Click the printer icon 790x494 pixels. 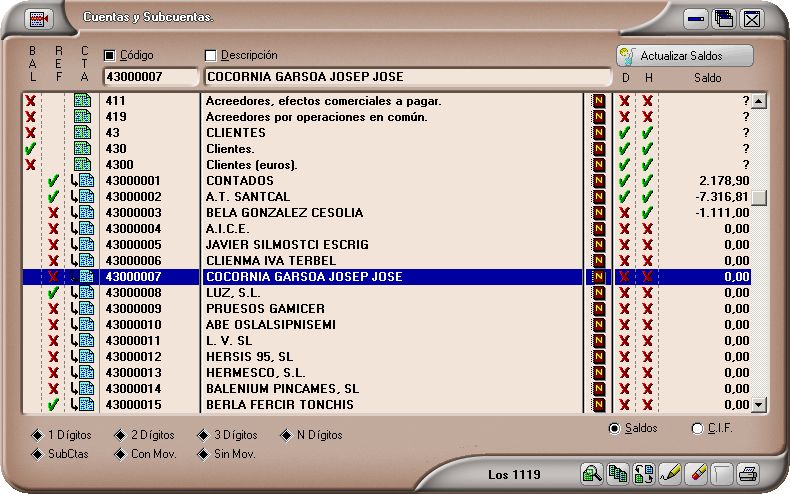748,473
